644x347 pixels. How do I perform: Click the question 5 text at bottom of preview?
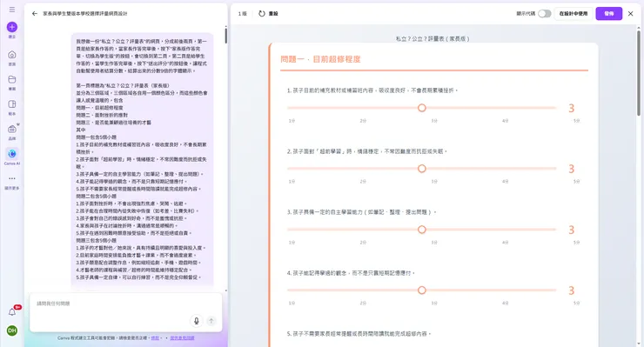coord(359,334)
